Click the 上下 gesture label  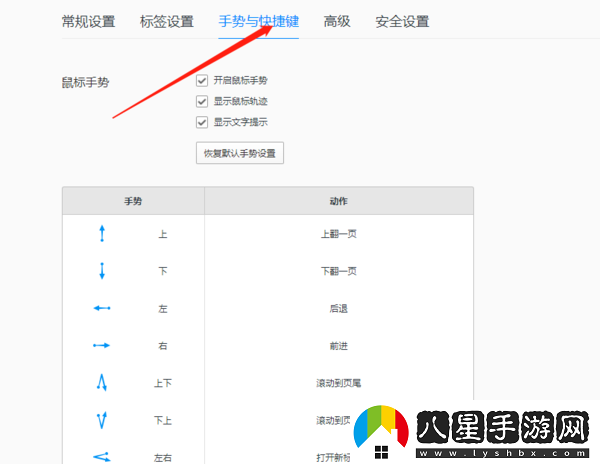tap(163, 383)
